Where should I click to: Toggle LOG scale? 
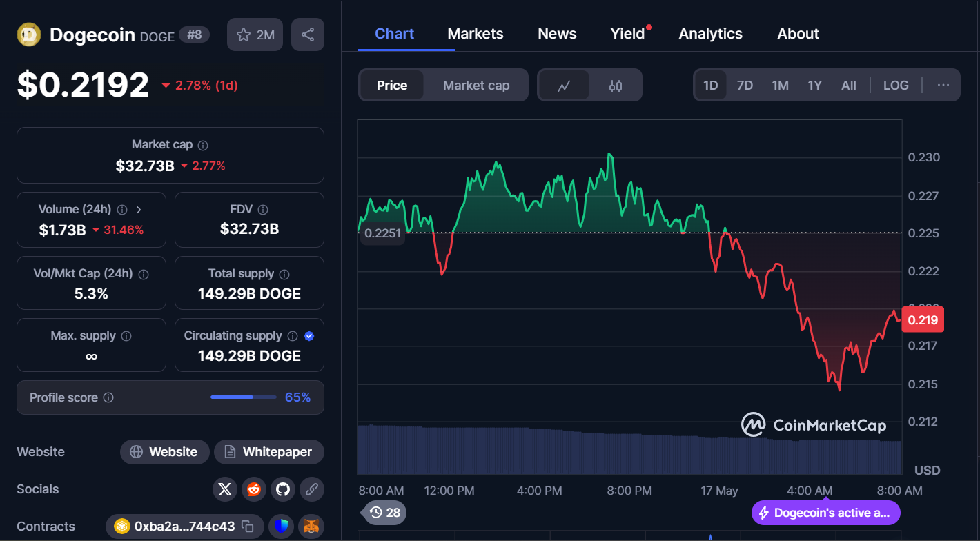896,86
